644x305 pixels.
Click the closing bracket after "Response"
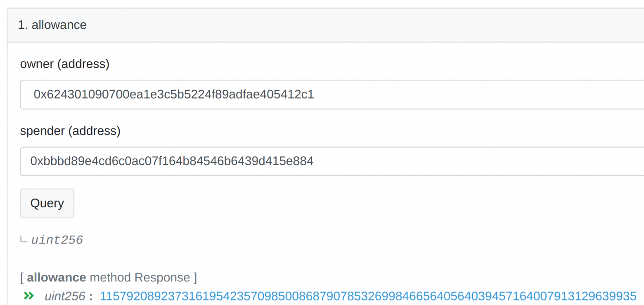pyautogui.click(x=194, y=277)
